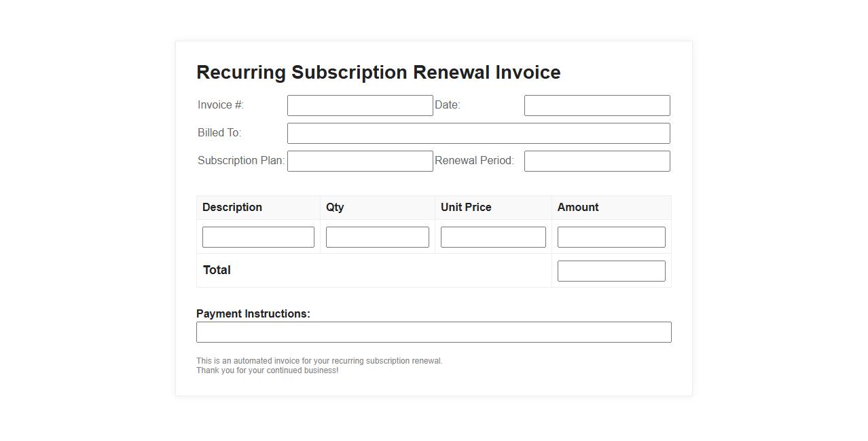Click the Amount column header
Screen dimensions: 868x441
pyautogui.click(x=578, y=208)
